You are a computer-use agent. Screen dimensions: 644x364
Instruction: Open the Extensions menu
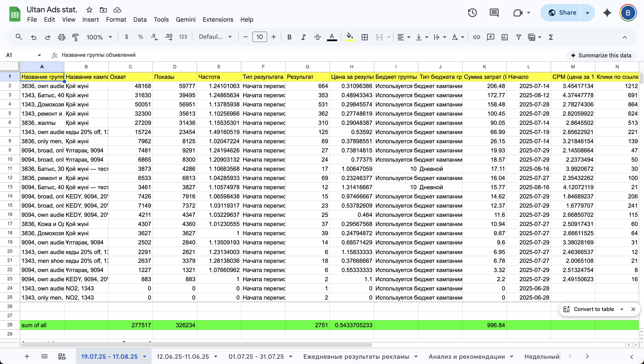pyautogui.click(x=218, y=19)
